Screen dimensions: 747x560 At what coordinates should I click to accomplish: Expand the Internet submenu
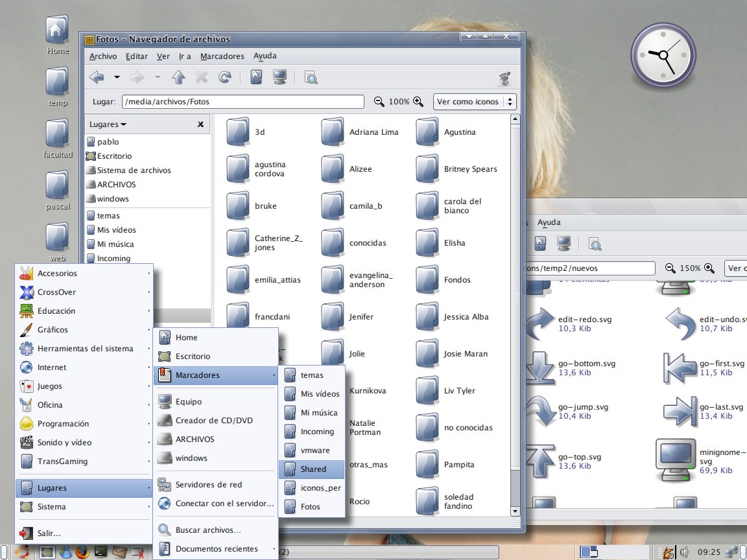84,367
